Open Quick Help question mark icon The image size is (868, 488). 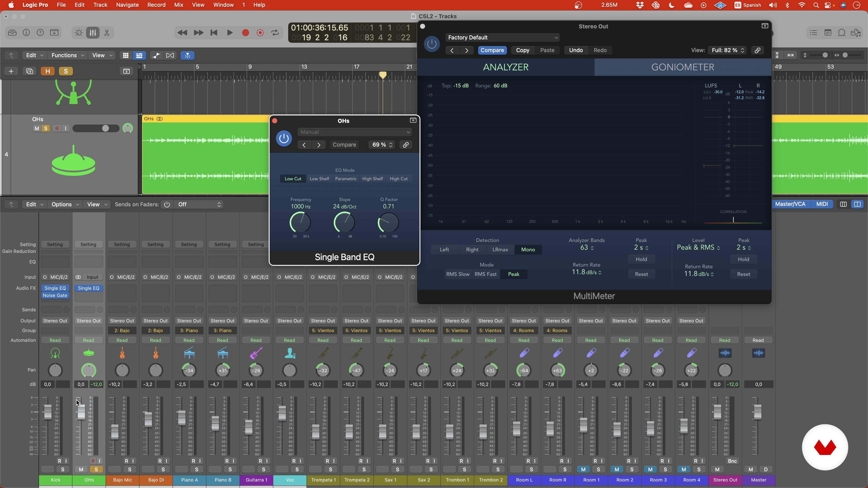40,33
